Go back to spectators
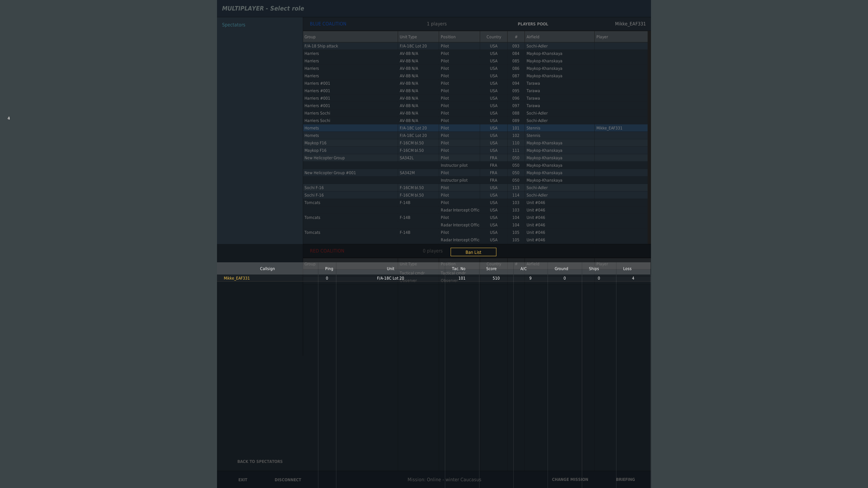 tap(260, 462)
